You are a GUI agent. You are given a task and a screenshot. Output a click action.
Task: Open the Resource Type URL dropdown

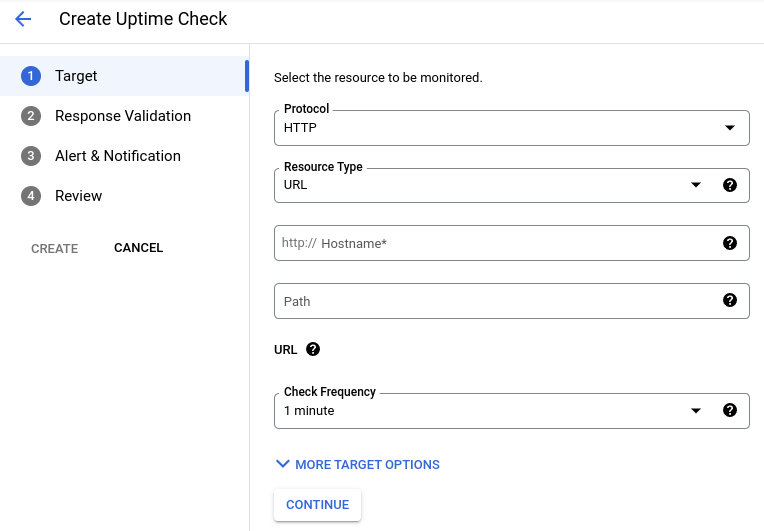click(x=490, y=185)
